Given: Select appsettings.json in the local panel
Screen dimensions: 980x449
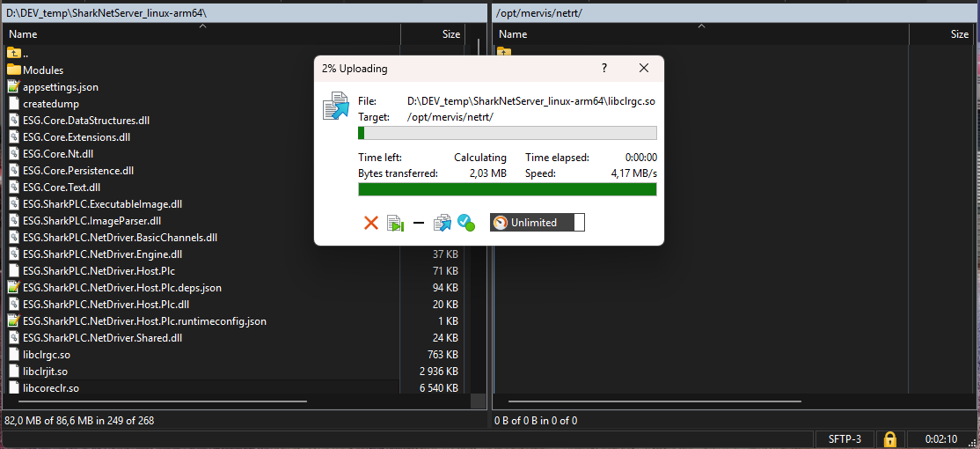Looking at the screenshot, I should (x=61, y=87).
